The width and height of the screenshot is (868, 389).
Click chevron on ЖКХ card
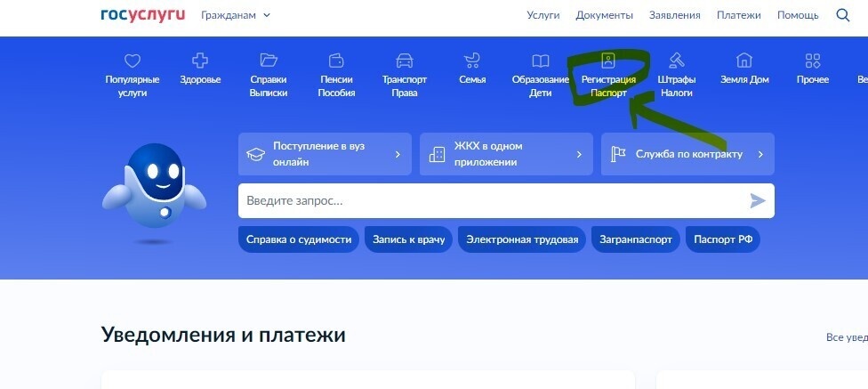click(579, 155)
